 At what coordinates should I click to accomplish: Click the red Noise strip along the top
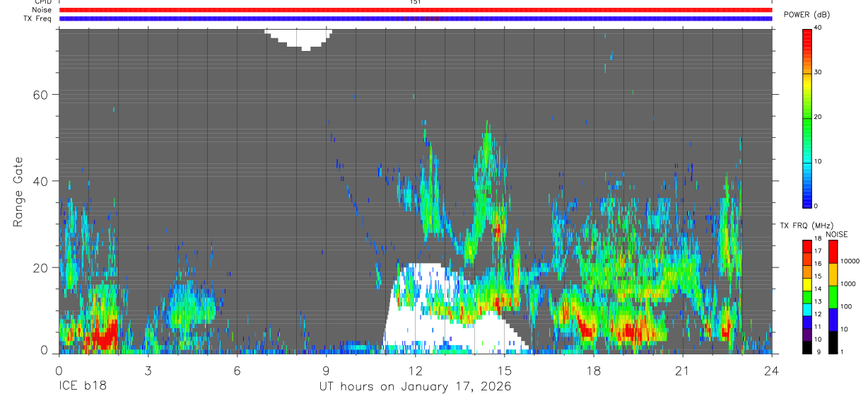(x=415, y=10)
